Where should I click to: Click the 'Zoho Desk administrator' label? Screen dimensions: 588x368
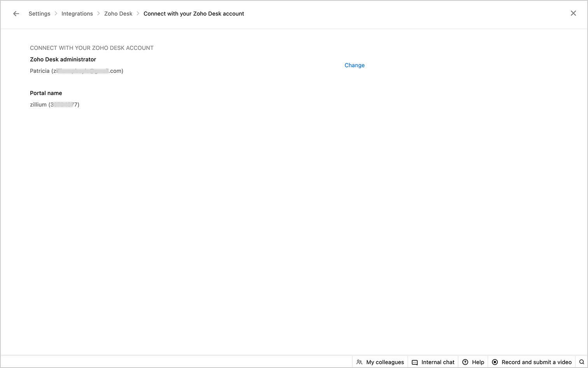click(x=63, y=60)
